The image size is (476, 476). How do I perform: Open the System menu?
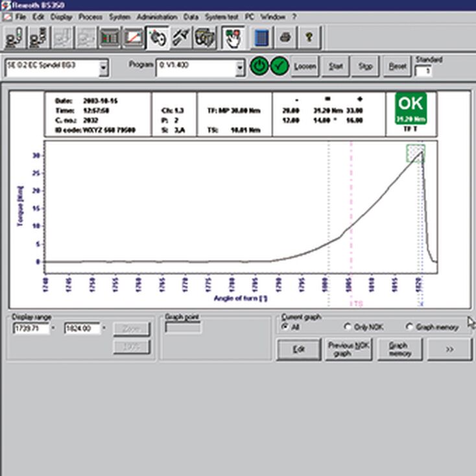tap(119, 17)
